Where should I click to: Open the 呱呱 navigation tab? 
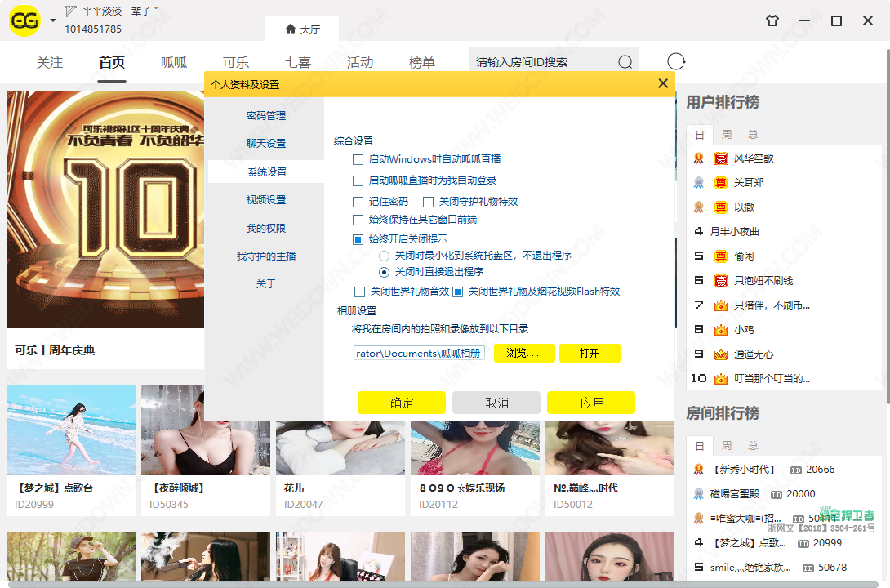coord(174,62)
